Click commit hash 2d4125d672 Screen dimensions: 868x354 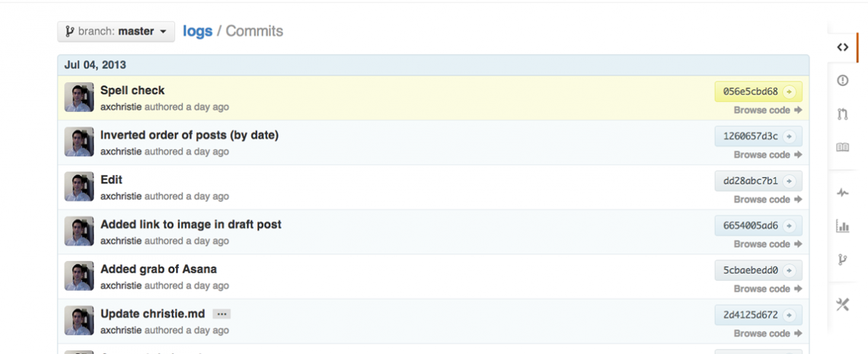pyautogui.click(x=751, y=315)
